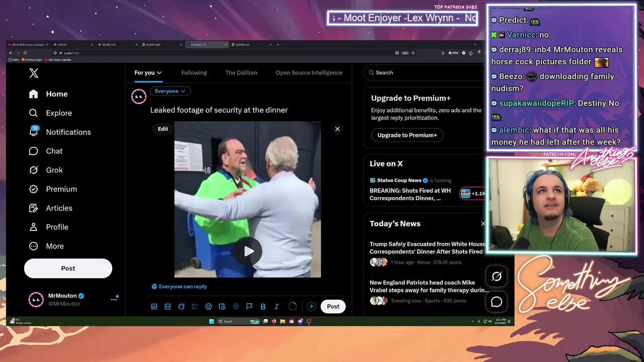This screenshot has height=362, width=644.
Task: Tag location icon in composer
Action: pos(235,307)
